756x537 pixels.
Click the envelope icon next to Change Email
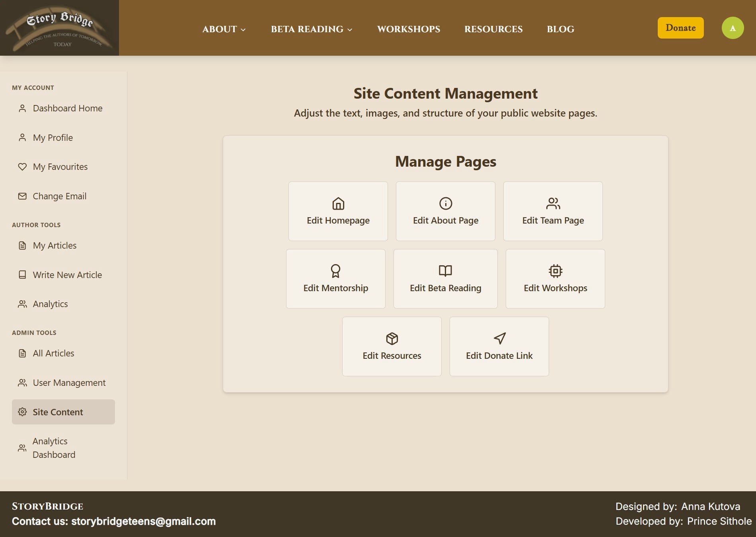coord(22,196)
